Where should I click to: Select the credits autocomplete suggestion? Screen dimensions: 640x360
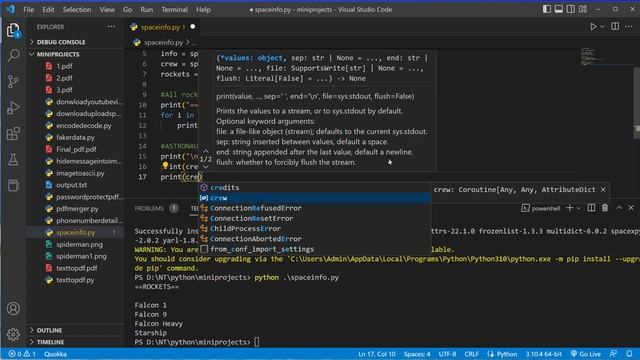click(x=314, y=187)
